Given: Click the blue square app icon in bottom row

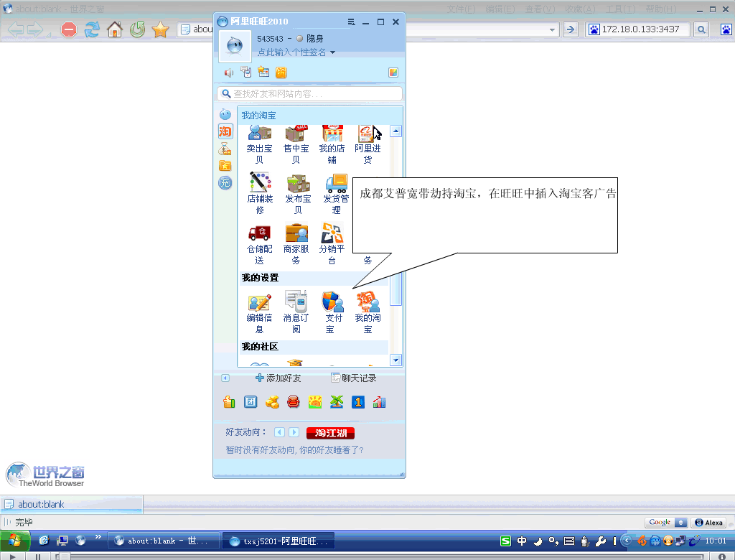Looking at the screenshot, I should click(251, 402).
